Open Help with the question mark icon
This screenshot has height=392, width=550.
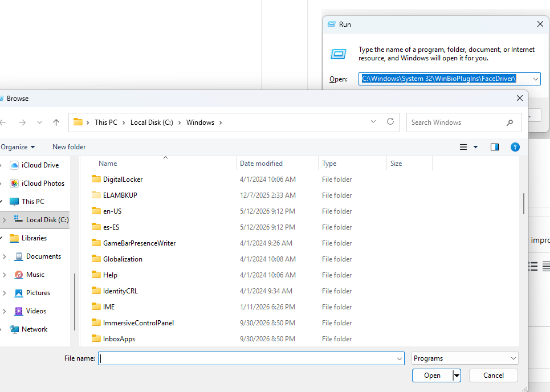tap(515, 147)
